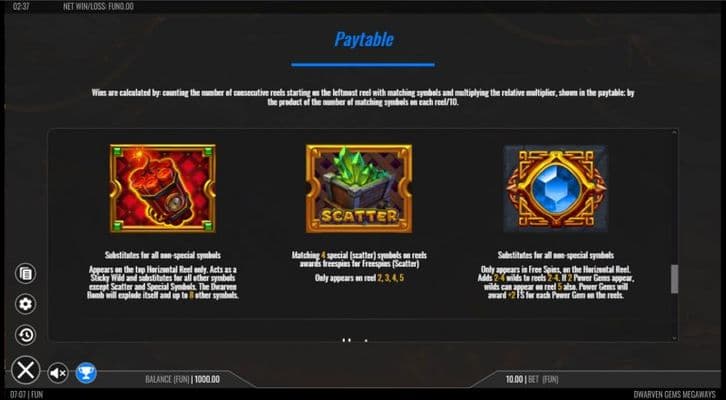Click the scrollbar up arrow
Viewport: 726px width, 400px height.
[x=675, y=133]
